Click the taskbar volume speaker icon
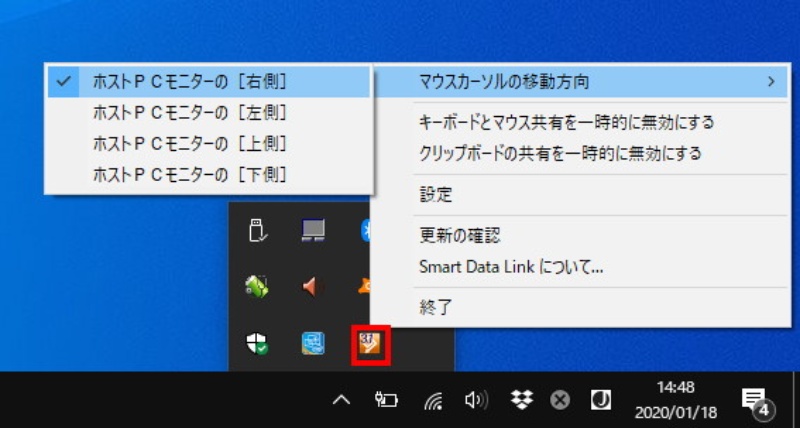The image size is (800, 428). point(477,400)
